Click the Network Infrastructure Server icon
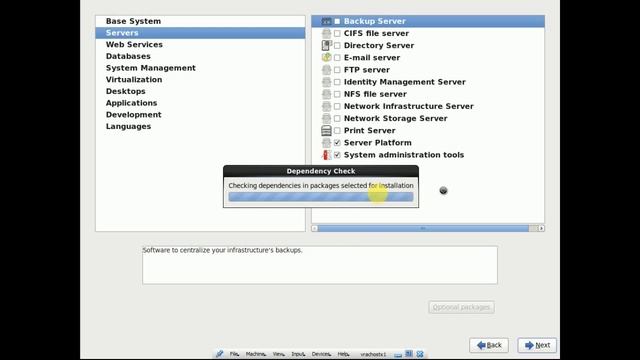640x360 pixels. pos(326,107)
